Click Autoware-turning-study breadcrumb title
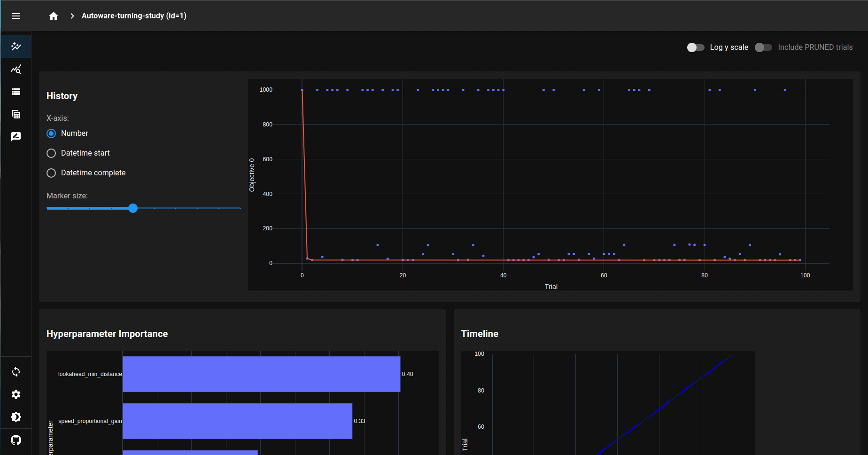The width and height of the screenshot is (868, 455). coord(134,16)
